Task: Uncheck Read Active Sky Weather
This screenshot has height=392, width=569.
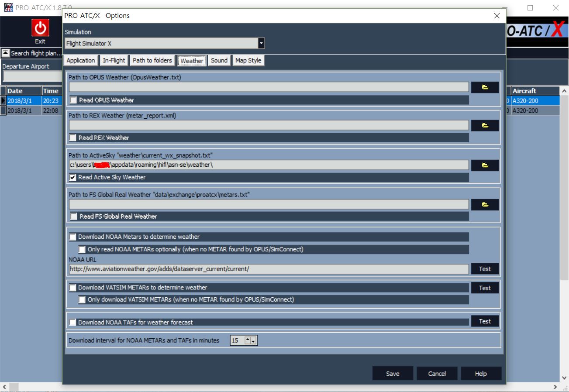Action: pyautogui.click(x=73, y=178)
